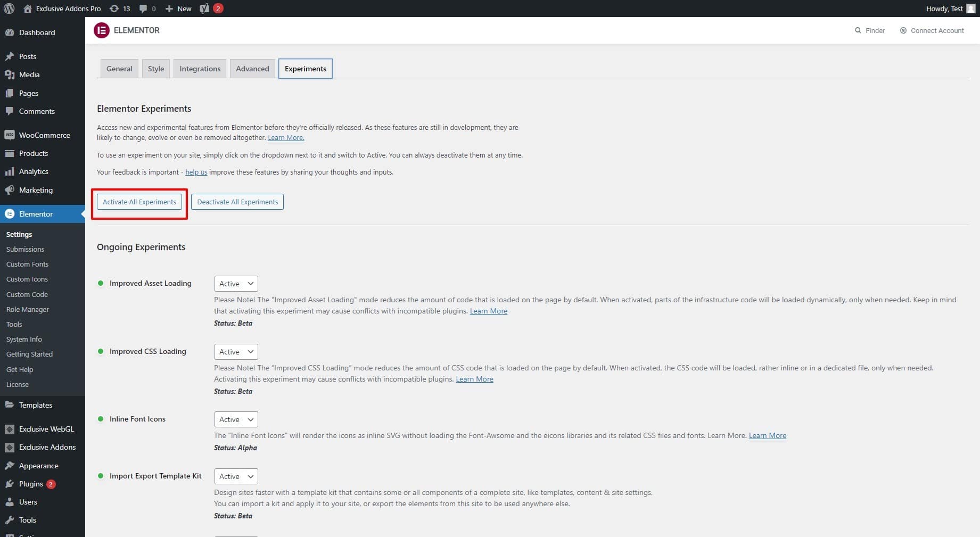Click the WordPress logo icon

(9, 9)
